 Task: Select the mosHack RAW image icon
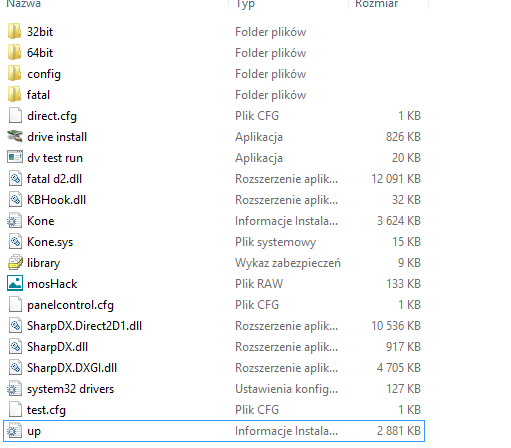(15, 284)
